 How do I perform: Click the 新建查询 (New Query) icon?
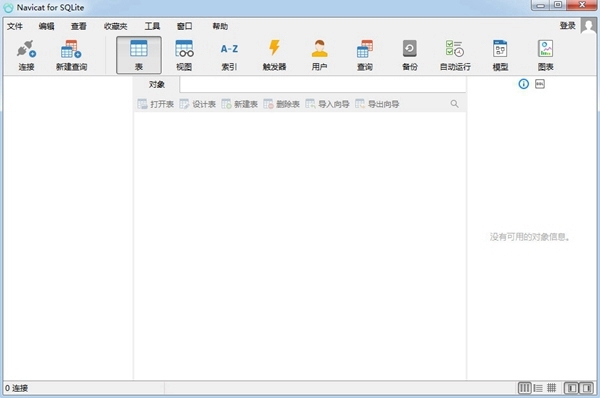coord(71,55)
